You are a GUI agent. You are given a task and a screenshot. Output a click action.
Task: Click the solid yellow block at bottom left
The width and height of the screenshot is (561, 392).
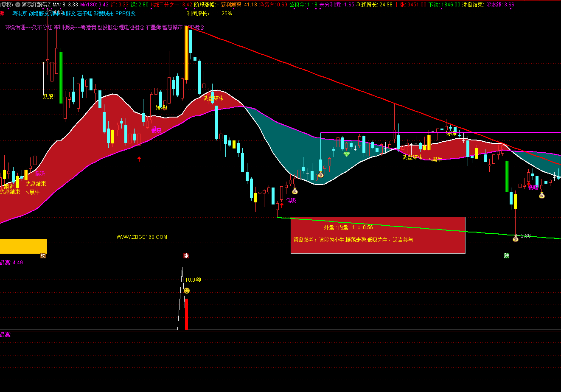23,246
